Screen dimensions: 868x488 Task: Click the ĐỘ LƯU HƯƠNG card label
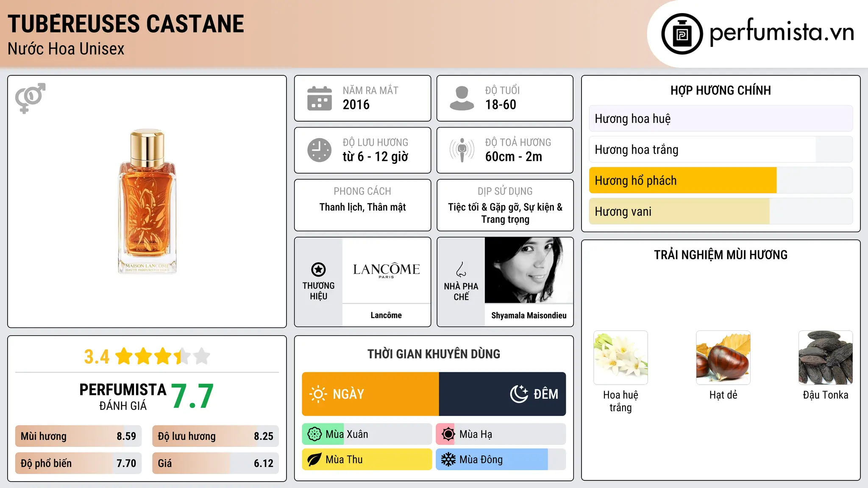(x=376, y=142)
